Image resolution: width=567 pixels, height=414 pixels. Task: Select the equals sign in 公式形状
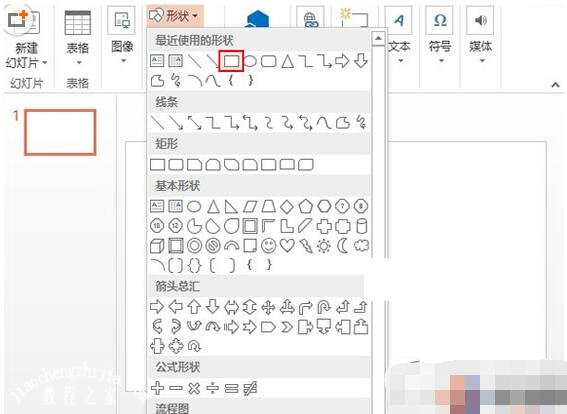coord(231,388)
